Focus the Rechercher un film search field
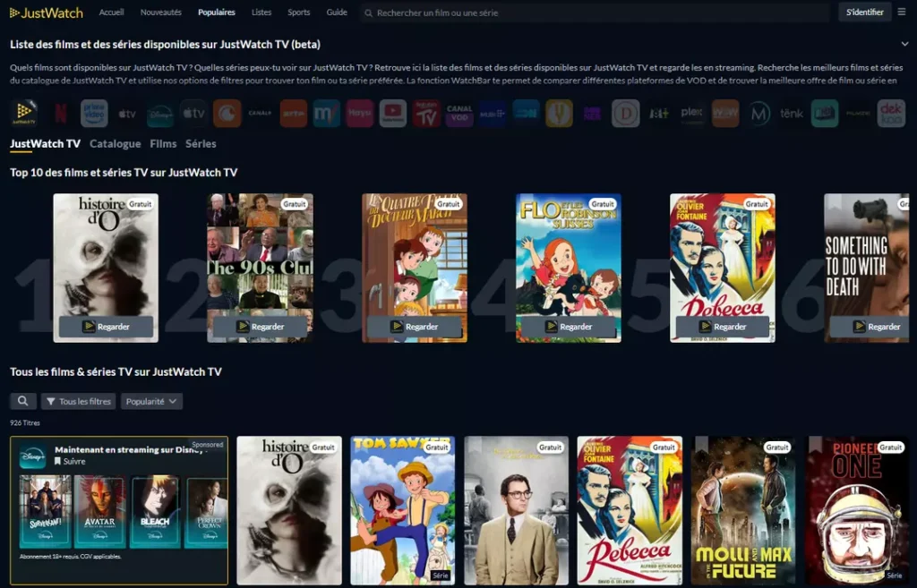 coord(596,13)
